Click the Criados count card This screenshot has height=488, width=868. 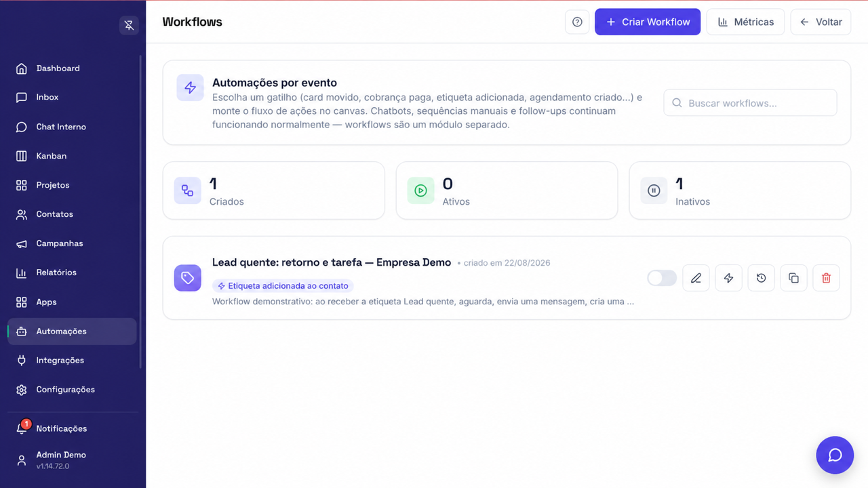pos(273,190)
